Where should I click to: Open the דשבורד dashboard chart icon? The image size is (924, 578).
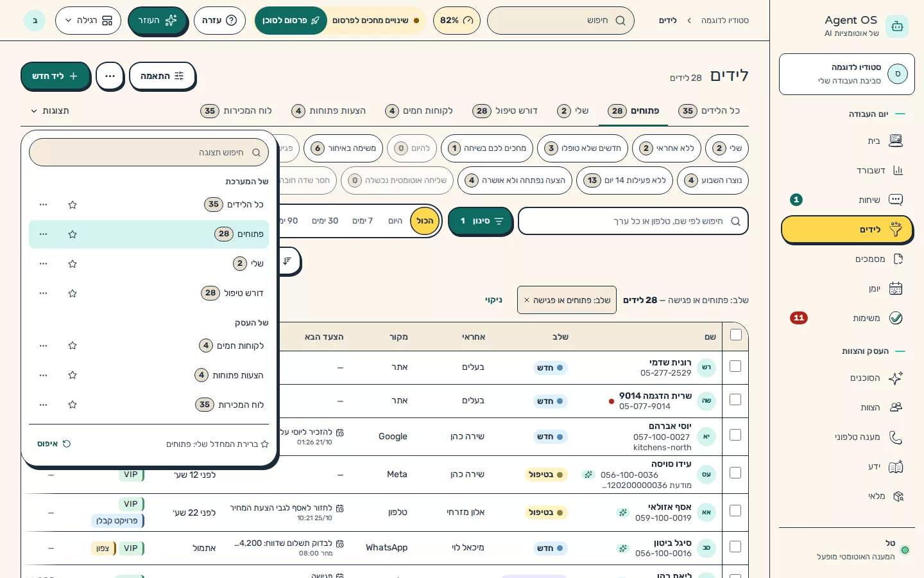point(898,170)
